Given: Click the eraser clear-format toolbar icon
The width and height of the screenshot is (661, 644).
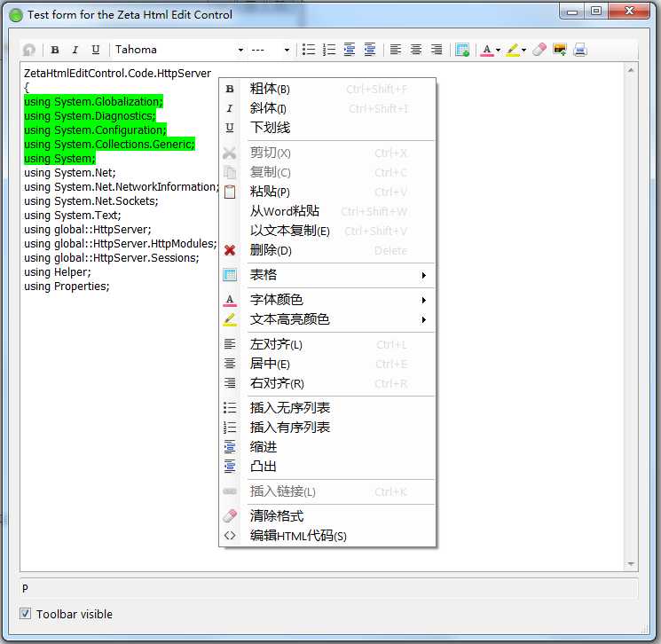Looking at the screenshot, I should pyautogui.click(x=539, y=50).
